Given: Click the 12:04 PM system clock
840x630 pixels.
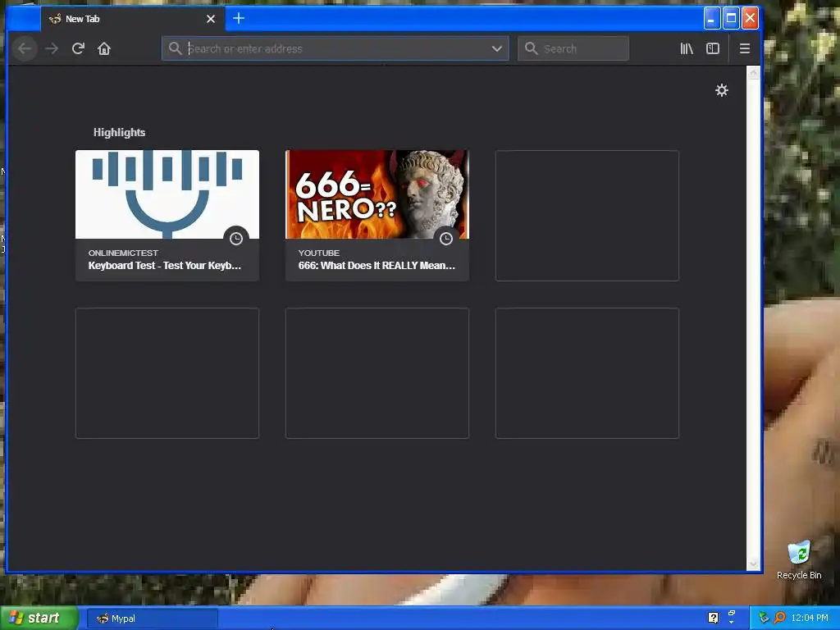Looking at the screenshot, I should (x=810, y=619).
